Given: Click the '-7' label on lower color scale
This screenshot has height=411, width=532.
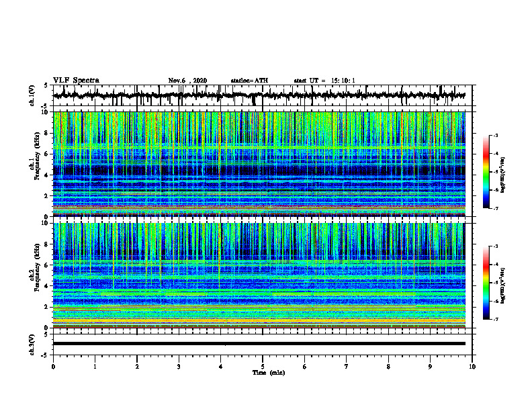Looking at the screenshot, I should click(x=495, y=320).
